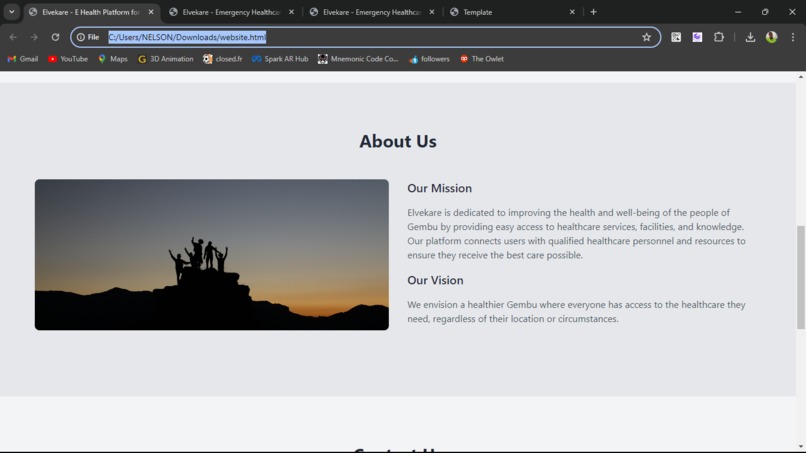The width and height of the screenshot is (806, 453).
Task: Switch to Elvekare - E Health Platform tab
Action: tap(91, 12)
